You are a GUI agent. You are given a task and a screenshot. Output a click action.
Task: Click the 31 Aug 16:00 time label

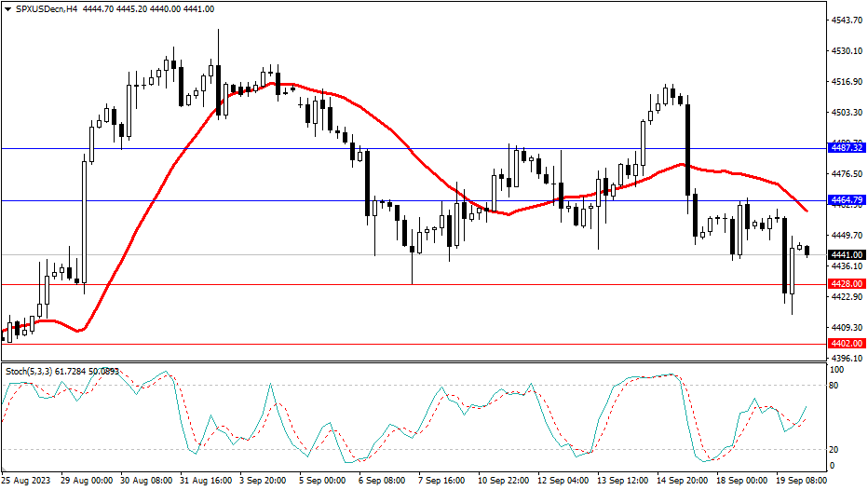[x=206, y=481]
